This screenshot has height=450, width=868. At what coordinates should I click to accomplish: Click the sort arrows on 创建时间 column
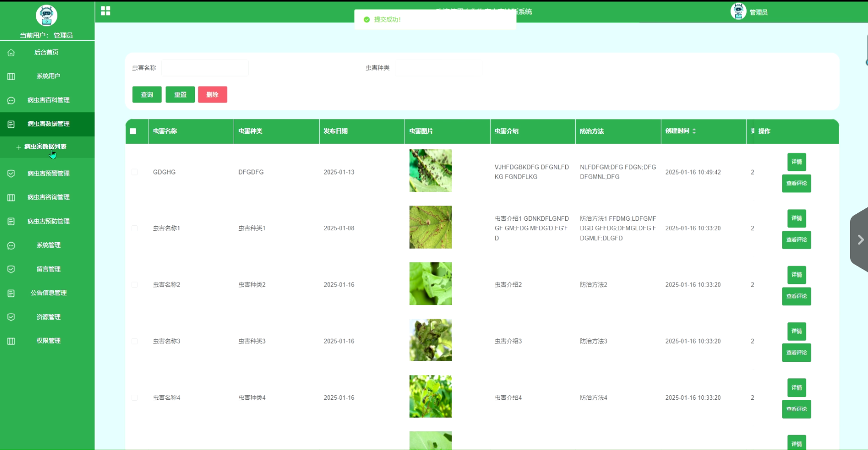[694, 131]
